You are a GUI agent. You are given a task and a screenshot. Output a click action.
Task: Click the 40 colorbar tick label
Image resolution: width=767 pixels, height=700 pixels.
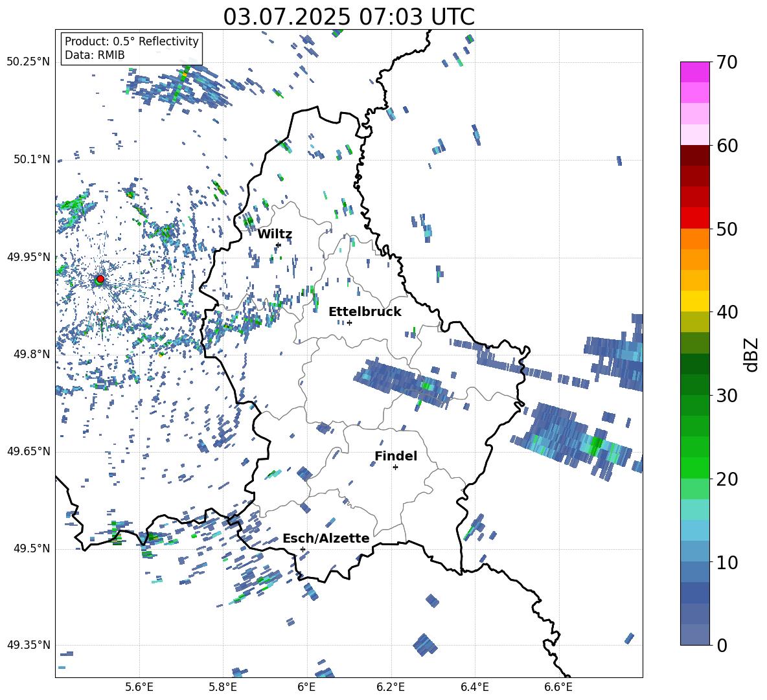[726, 312]
